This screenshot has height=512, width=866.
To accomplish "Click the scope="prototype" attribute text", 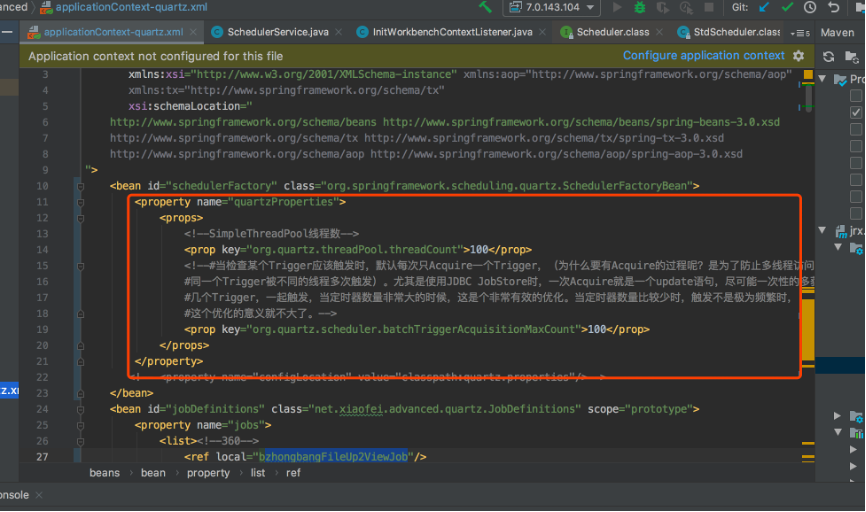I will click(640, 409).
